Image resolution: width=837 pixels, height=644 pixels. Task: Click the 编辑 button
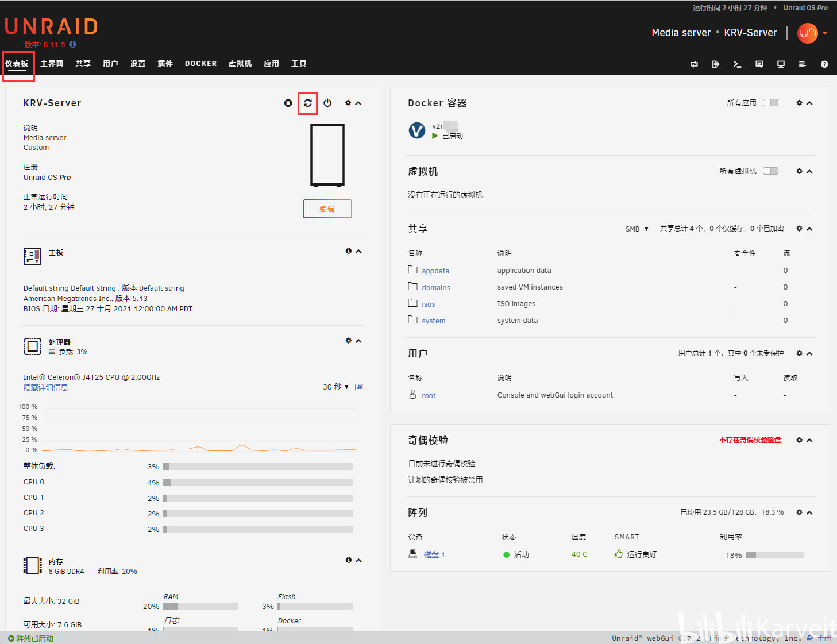click(327, 209)
